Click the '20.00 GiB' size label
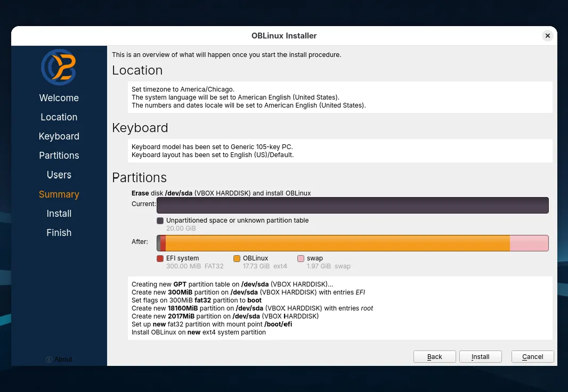The image size is (568, 392). [x=181, y=228]
